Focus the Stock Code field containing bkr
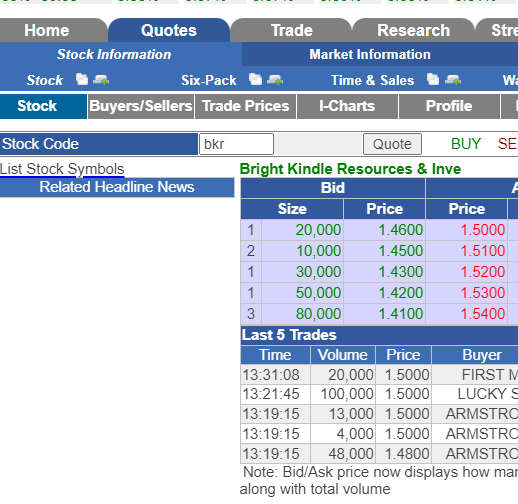Image resolution: width=518 pixels, height=504 pixels. click(236, 144)
